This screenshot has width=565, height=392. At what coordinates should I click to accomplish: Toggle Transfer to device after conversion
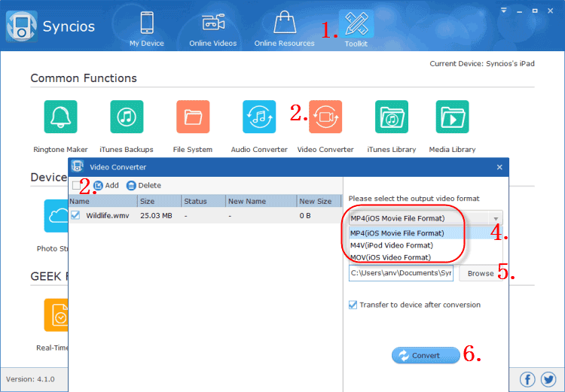click(x=353, y=305)
